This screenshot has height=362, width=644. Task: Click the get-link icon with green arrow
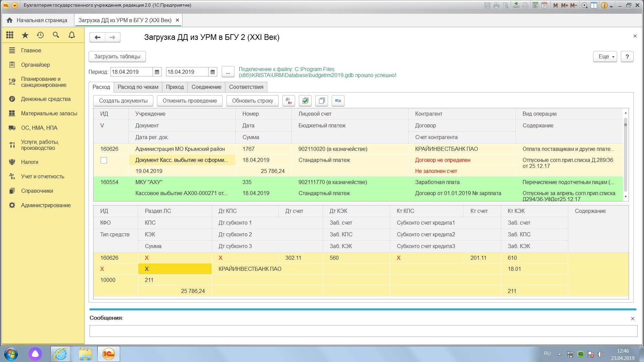516,5
